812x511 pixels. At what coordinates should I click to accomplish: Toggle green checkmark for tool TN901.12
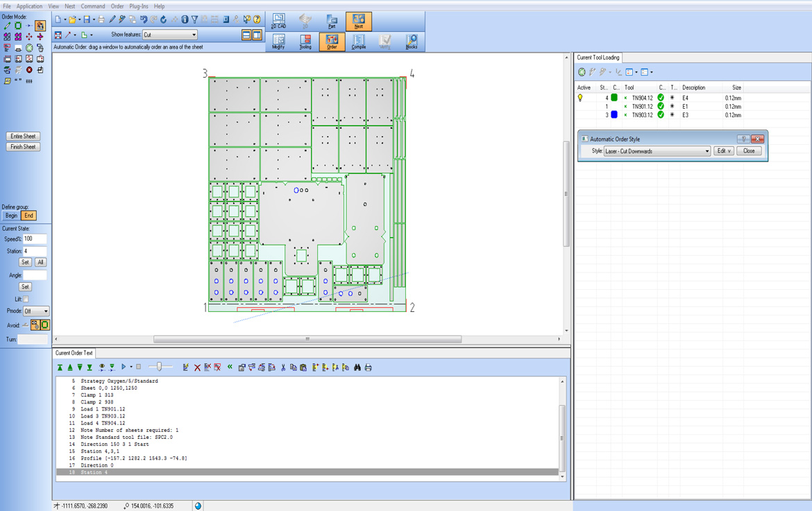tap(661, 107)
